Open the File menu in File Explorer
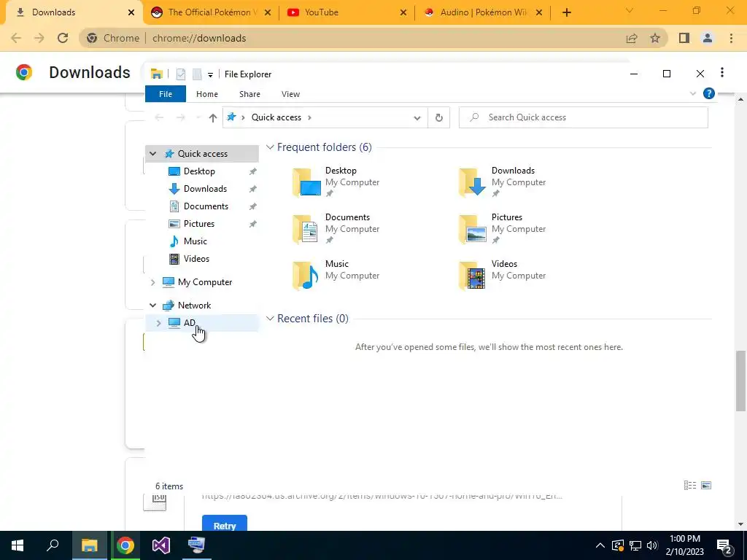The image size is (747, 560). pyautogui.click(x=166, y=94)
